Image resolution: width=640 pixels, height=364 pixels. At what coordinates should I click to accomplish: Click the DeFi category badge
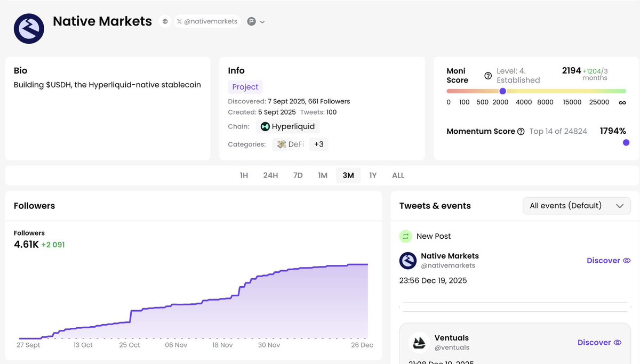pos(289,144)
